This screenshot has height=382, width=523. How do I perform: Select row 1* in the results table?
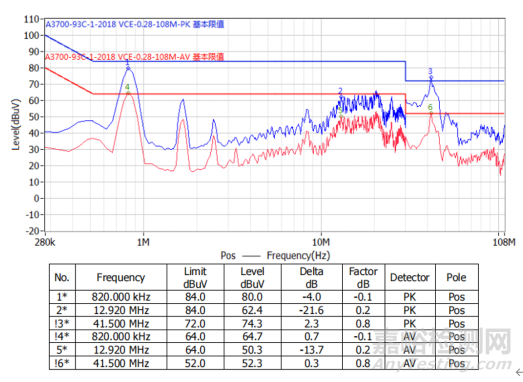pos(264,297)
